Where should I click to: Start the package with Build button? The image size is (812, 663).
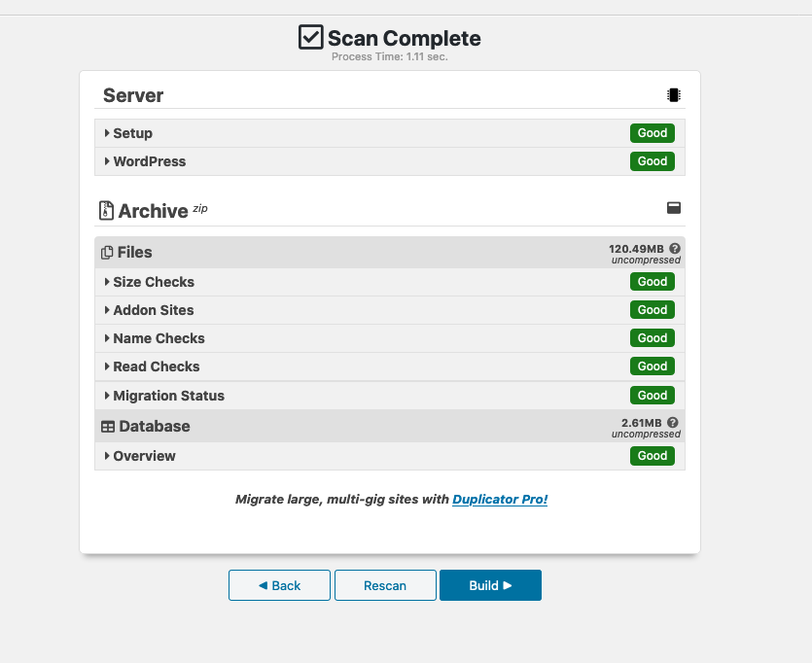pyautogui.click(x=490, y=585)
